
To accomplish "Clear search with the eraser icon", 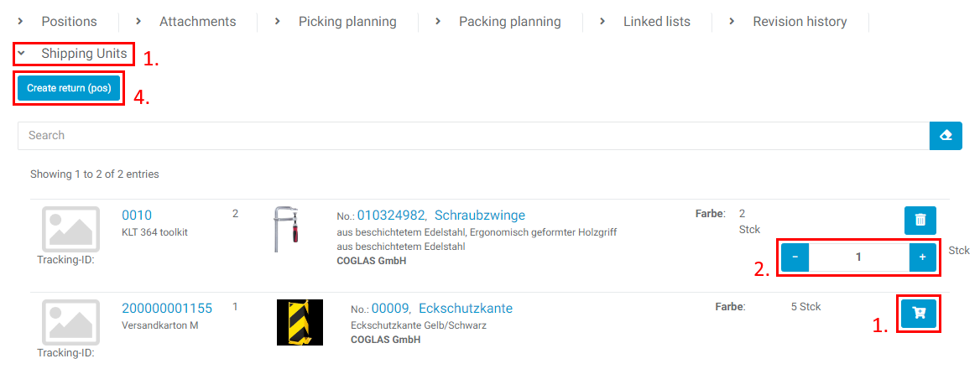I will tap(946, 135).
